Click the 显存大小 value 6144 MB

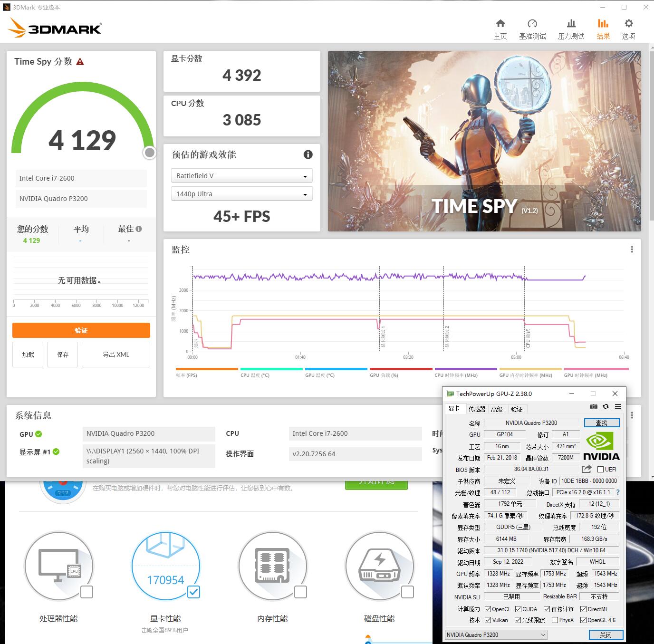pyautogui.click(x=506, y=539)
